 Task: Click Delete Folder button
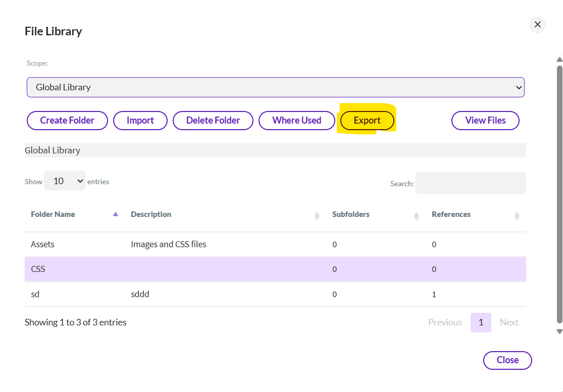[x=213, y=121]
